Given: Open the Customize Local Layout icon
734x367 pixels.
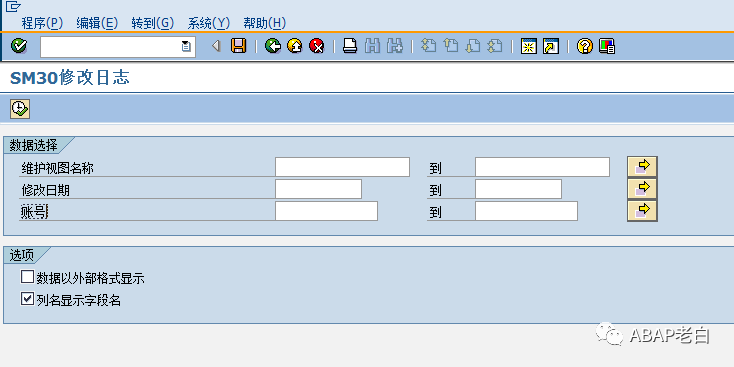Looking at the screenshot, I should 607,46.
